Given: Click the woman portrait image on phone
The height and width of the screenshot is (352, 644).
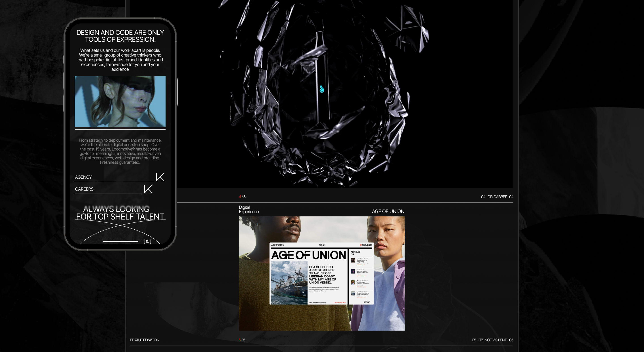Looking at the screenshot, I should pos(120,101).
